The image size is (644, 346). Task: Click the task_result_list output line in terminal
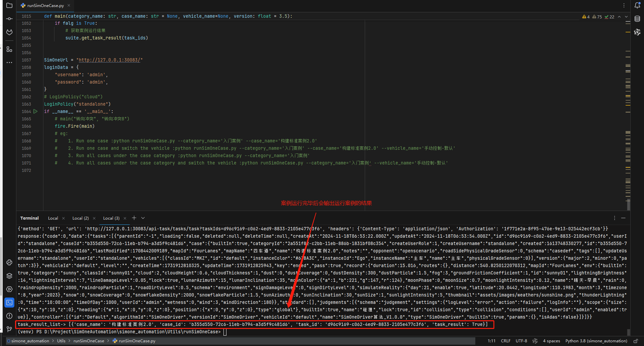click(252, 325)
